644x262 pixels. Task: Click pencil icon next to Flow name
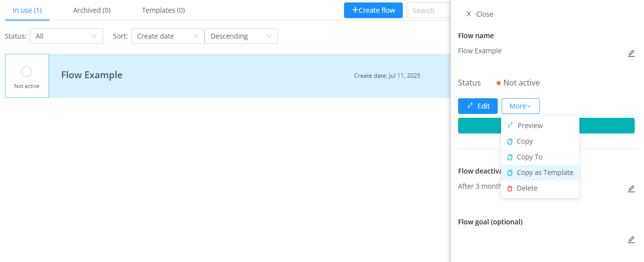click(631, 53)
